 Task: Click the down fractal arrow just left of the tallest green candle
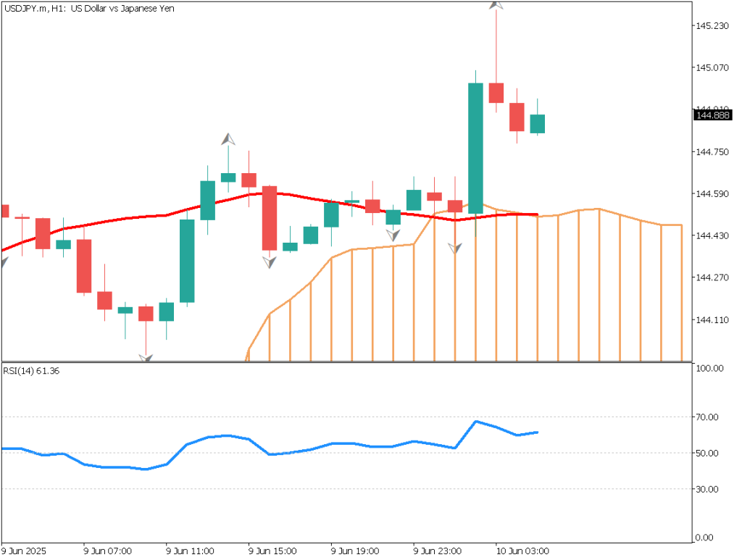pos(455,248)
